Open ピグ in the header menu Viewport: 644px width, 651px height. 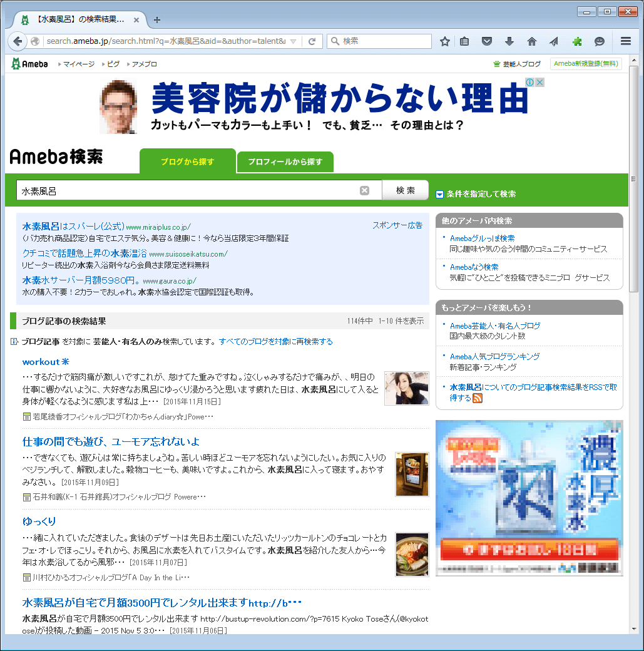pyautogui.click(x=113, y=64)
